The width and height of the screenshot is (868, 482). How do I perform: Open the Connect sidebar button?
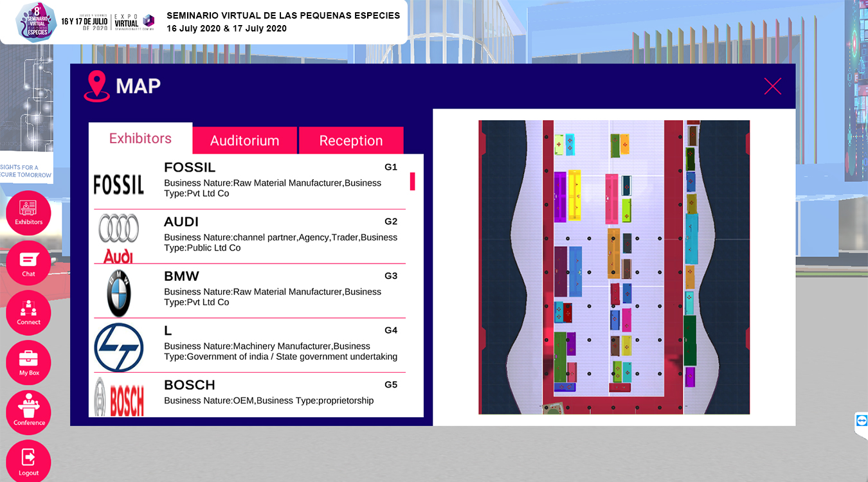28,312
